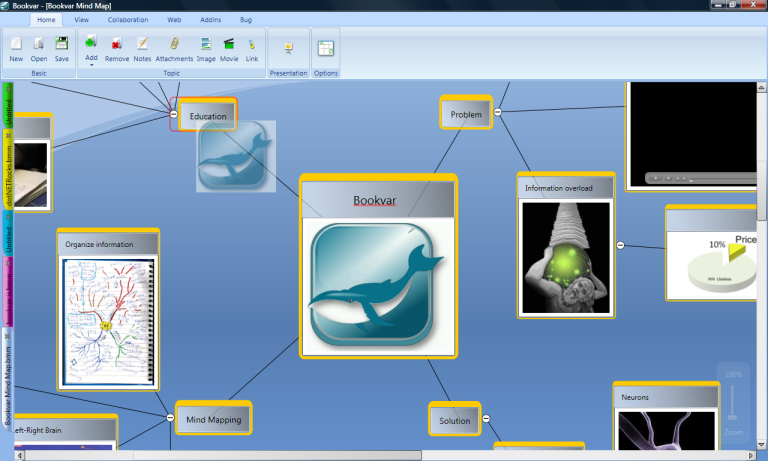Close the green Untitled document tab
The height and width of the screenshot is (461, 768).
click(x=8, y=89)
